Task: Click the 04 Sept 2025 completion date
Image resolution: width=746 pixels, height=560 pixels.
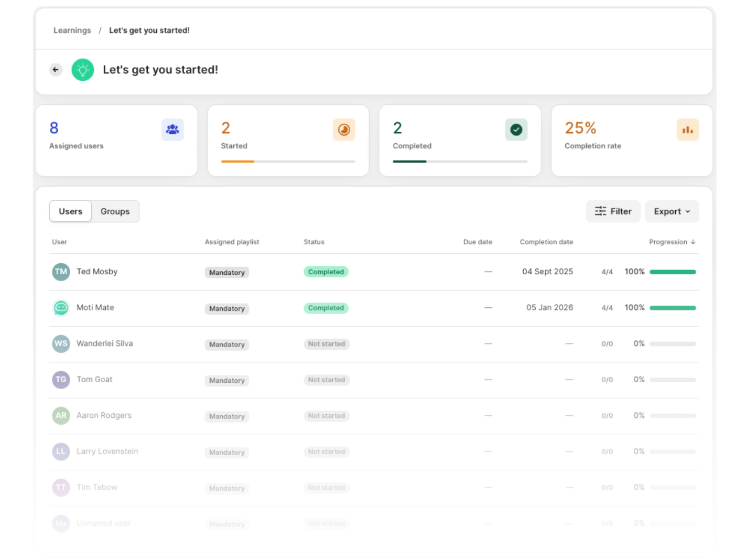Action: [x=547, y=272]
